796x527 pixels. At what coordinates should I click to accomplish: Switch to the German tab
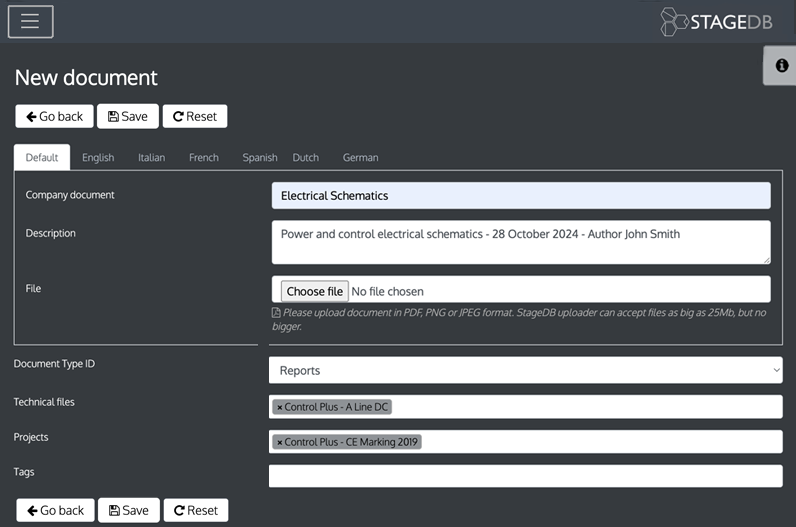(360, 158)
